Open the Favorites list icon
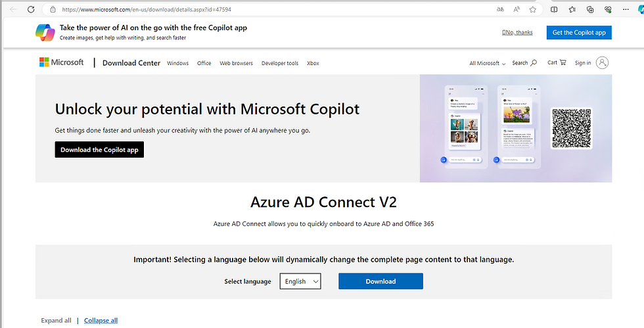The image size is (644, 328). [x=572, y=9]
